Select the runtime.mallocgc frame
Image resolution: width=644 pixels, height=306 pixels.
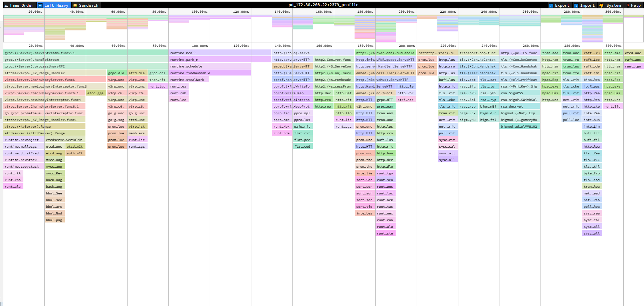coord(24,146)
